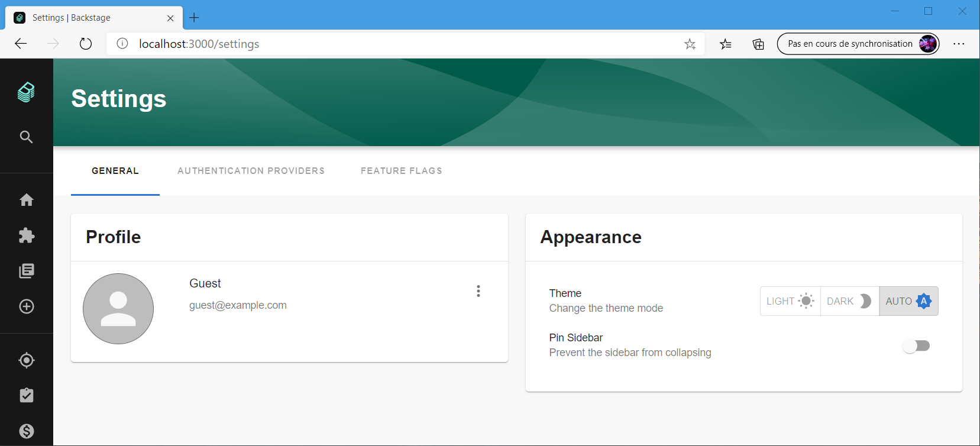
Task: Click the guest@example.com email text
Action: (x=238, y=305)
